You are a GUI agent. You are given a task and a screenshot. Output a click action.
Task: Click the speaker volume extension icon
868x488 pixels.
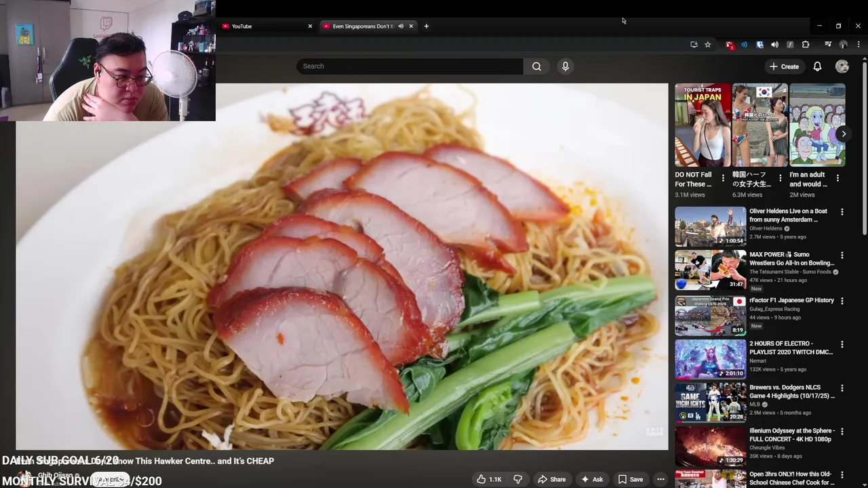[774, 45]
